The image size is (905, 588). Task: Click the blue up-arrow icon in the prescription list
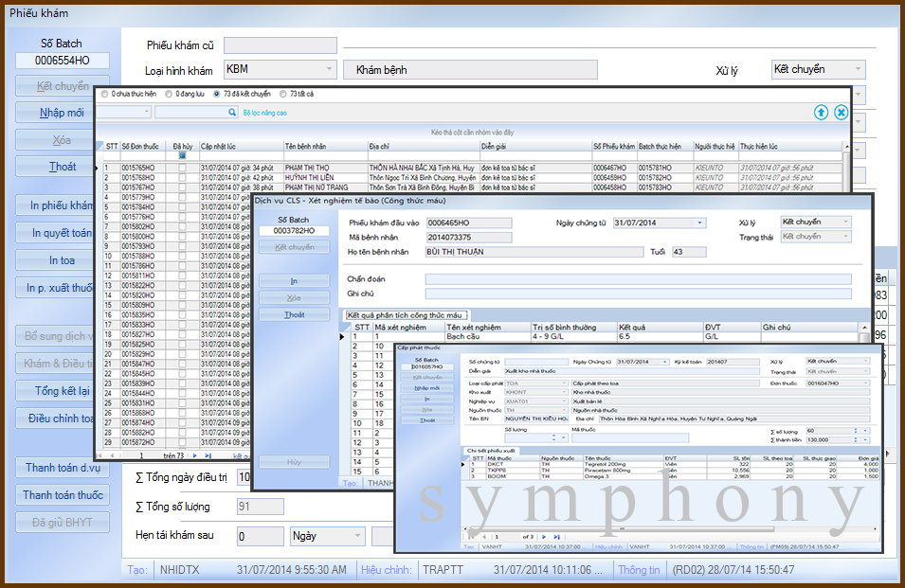tap(821, 113)
